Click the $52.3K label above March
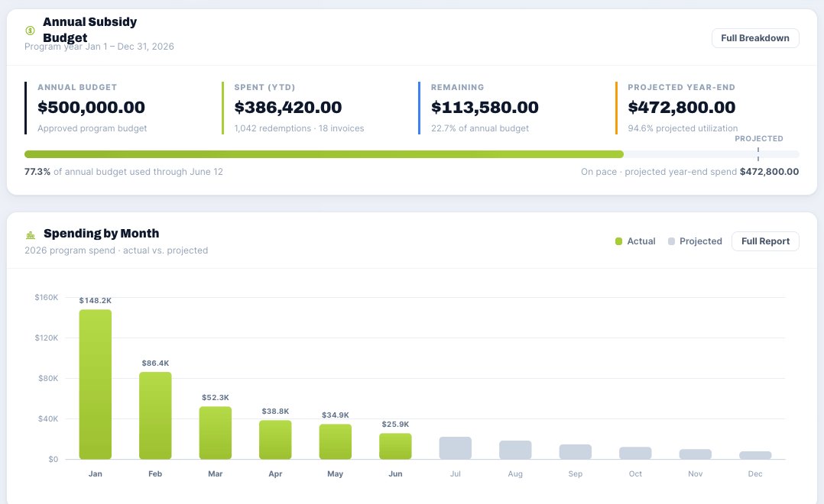This screenshot has width=824, height=504. coord(215,397)
